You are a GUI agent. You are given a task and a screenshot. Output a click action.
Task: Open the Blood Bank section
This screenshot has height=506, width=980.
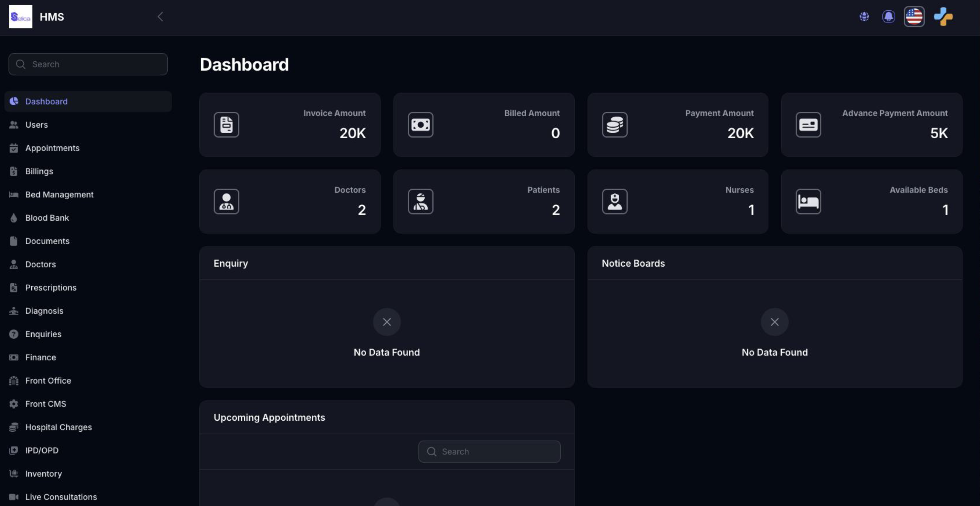coord(47,217)
